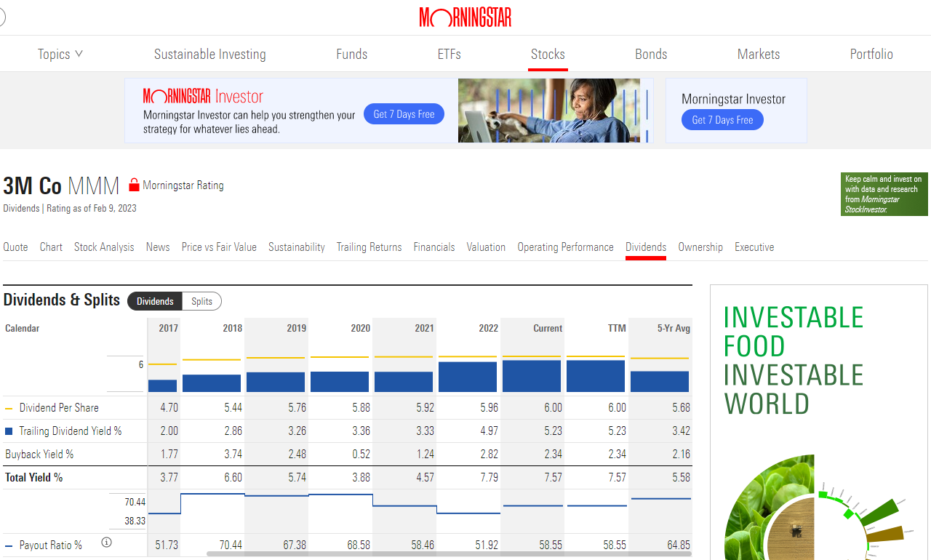
Task: Open the Stock Analysis tab
Action: 104,247
